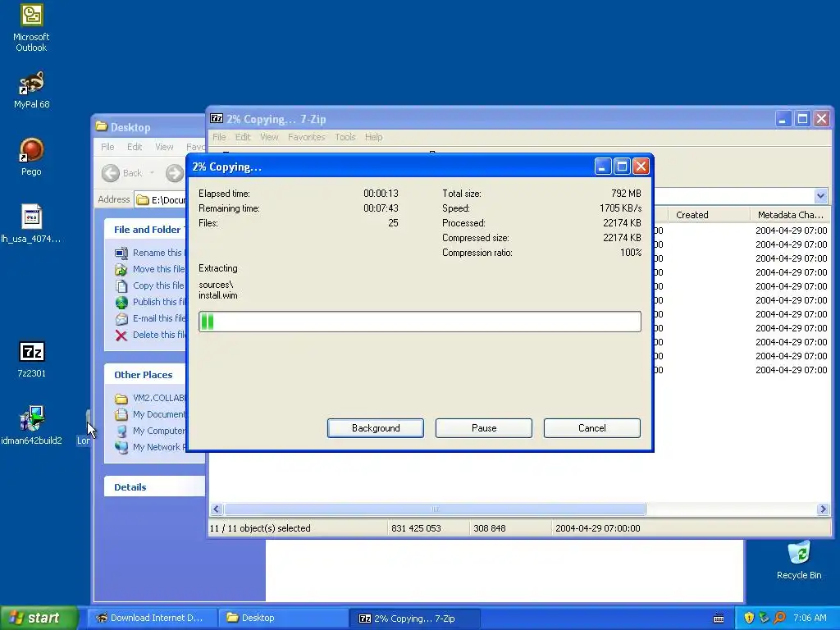Click the Rename this file link
This screenshot has width=840, height=630.
pyautogui.click(x=158, y=253)
